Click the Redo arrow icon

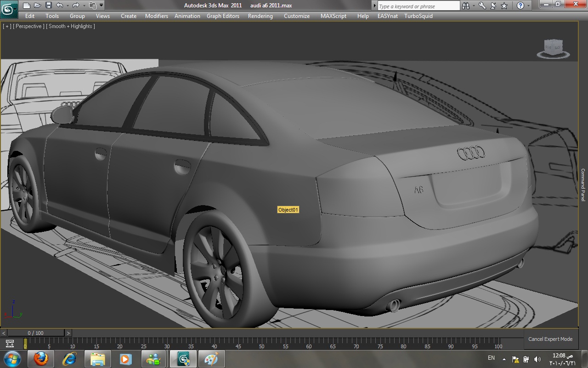tap(75, 6)
